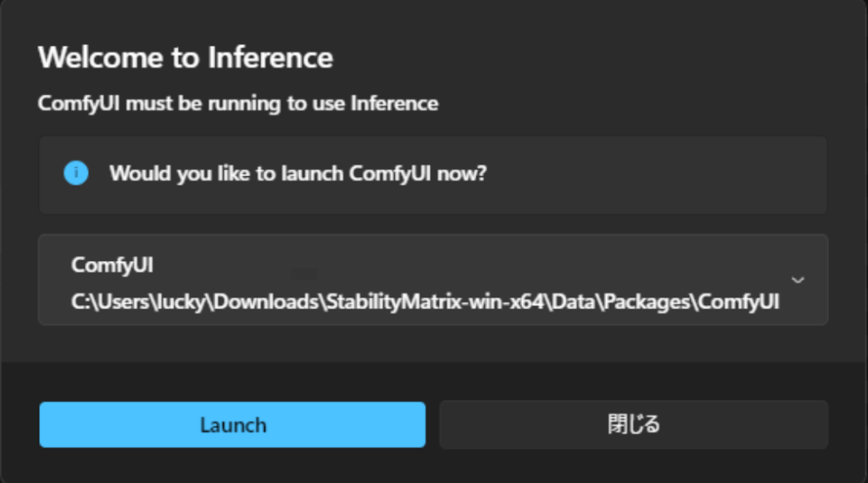Expand the package selector chevron arrow

pyautogui.click(x=797, y=280)
